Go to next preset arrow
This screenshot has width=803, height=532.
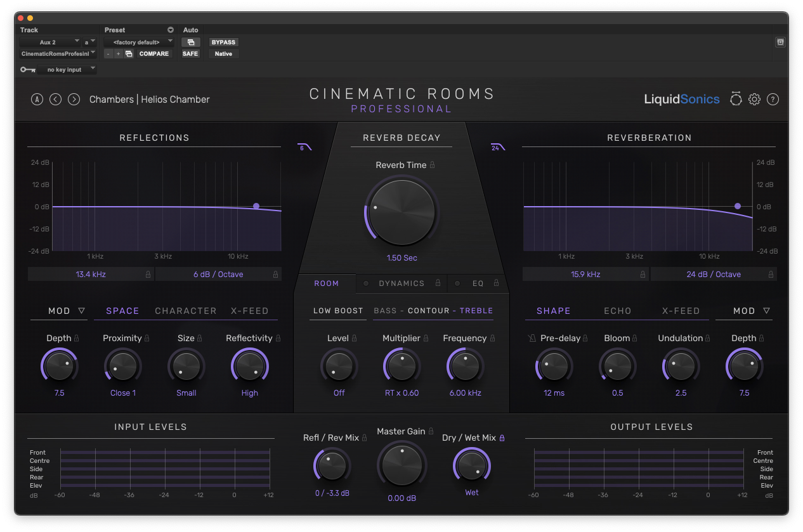(x=74, y=100)
